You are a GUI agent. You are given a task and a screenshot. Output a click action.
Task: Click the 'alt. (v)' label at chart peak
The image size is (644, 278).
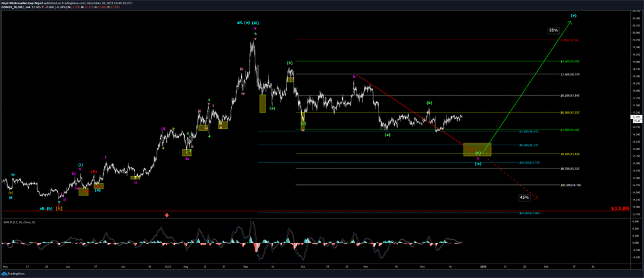click(242, 23)
